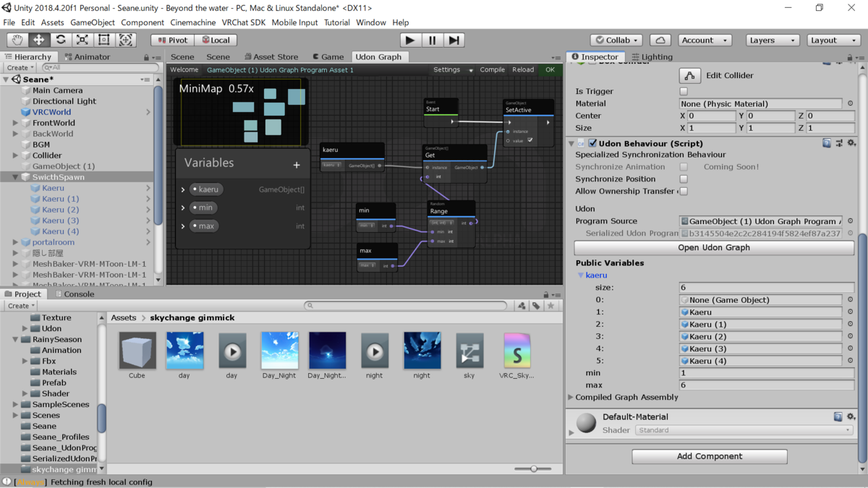Switch to the Game tab
Image resolution: width=868 pixels, height=488 pixels.
[328, 56]
